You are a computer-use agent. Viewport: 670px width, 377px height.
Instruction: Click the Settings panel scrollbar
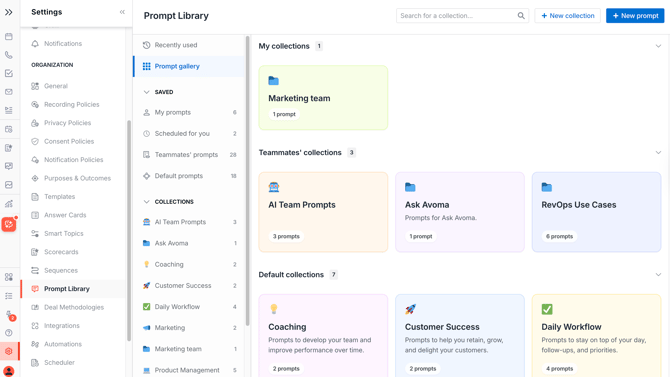point(129,231)
